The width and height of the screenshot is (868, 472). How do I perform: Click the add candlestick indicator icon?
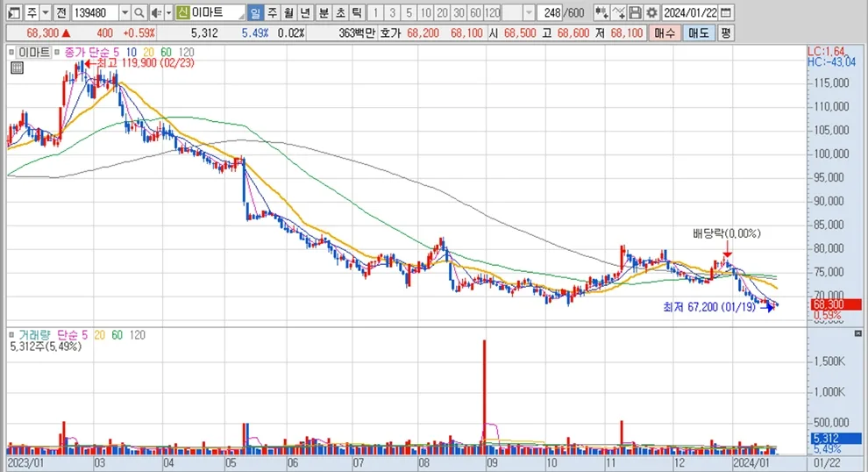pyautogui.click(x=601, y=13)
